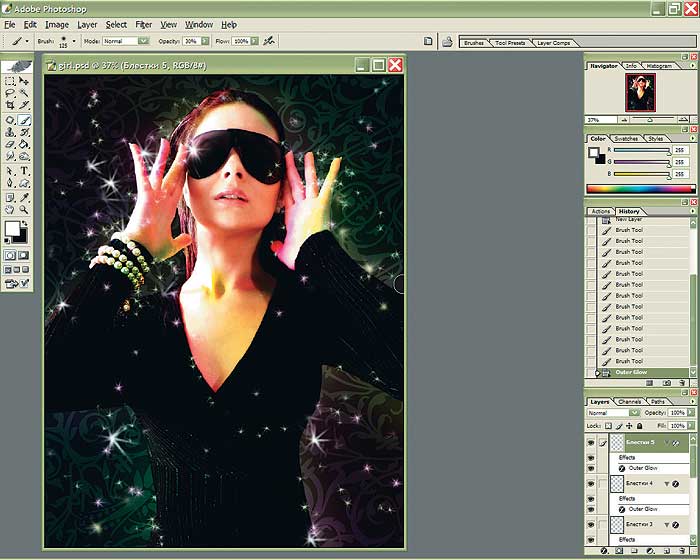Select the Eraser tool
Image resolution: width=700 pixels, height=560 pixels.
click(x=10, y=144)
